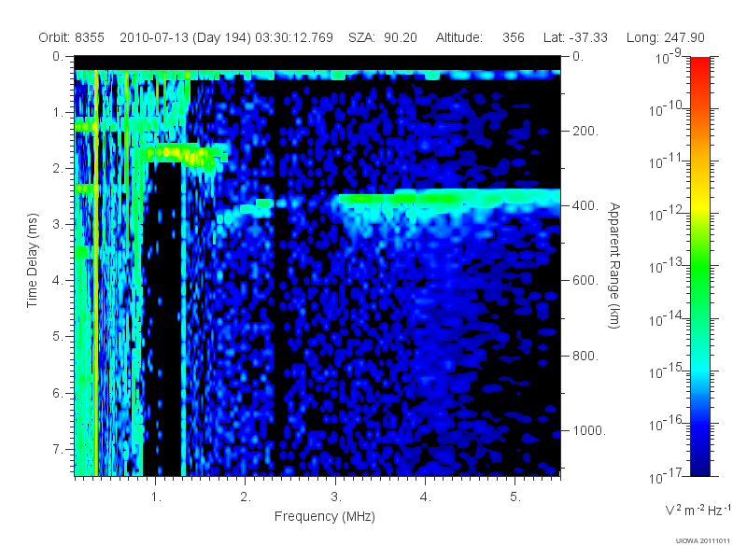Click the frequency tick label '2.'
The width and height of the screenshot is (747, 560).
tap(246, 497)
